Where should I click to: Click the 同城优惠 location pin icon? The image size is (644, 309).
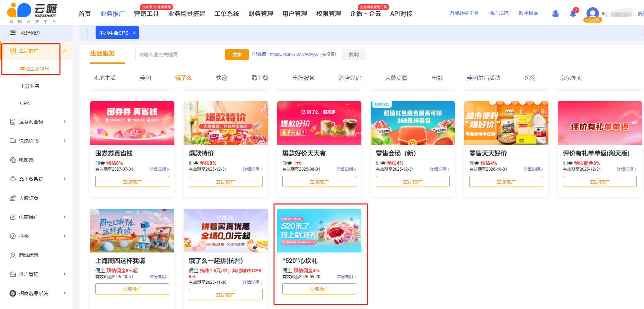[13, 255]
